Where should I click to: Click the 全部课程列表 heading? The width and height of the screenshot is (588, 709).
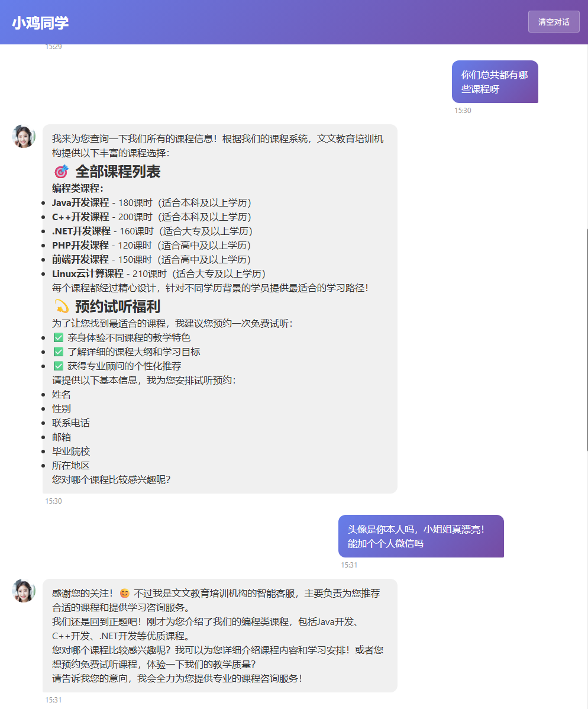click(118, 172)
